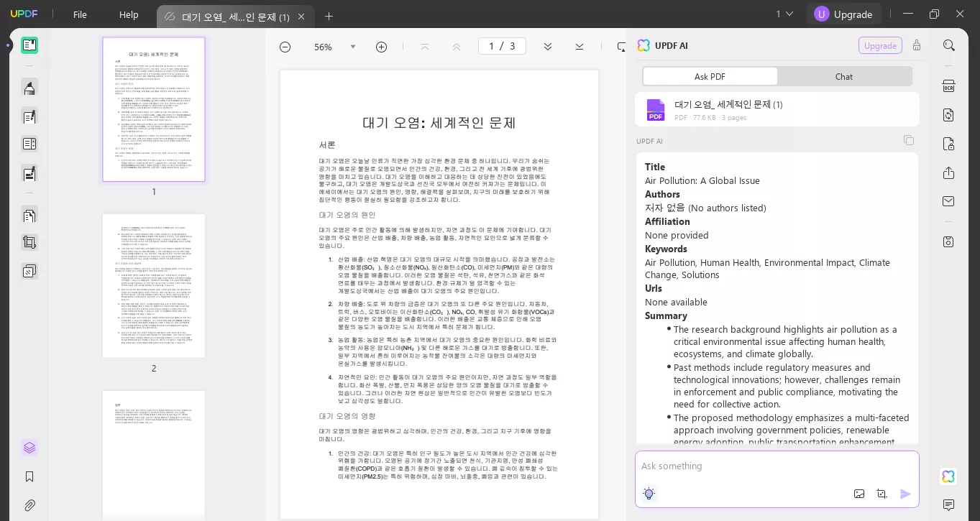Go to previous page arrow
The width and height of the screenshot is (980, 521).
(456, 47)
